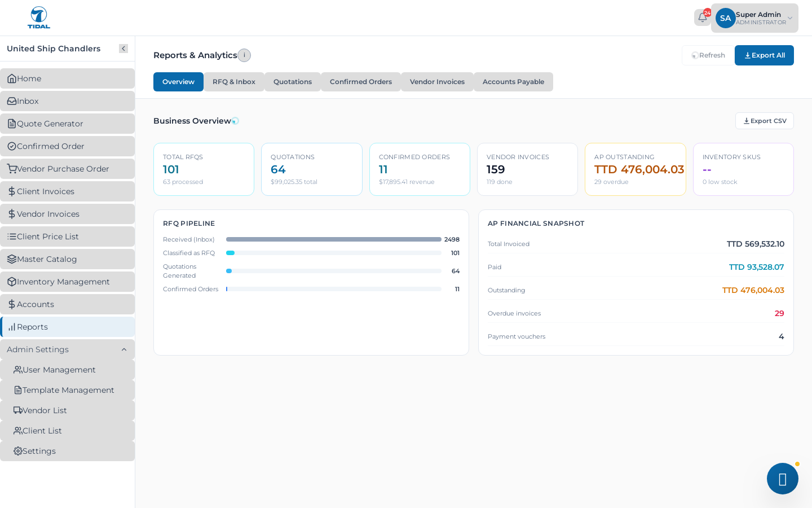The width and height of the screenshot is (812, 508).
Task: Select the Vendor Invoices tab
Action: point(437,82)
